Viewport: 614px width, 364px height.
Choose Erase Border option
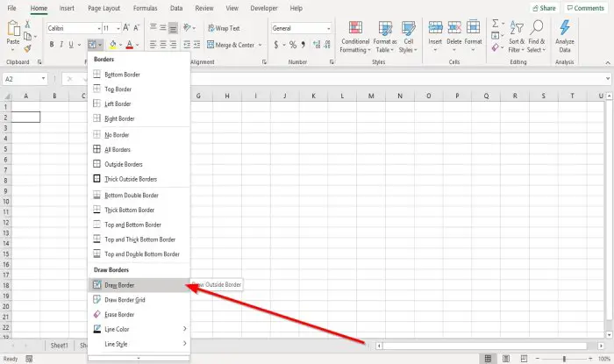[139, 314]
